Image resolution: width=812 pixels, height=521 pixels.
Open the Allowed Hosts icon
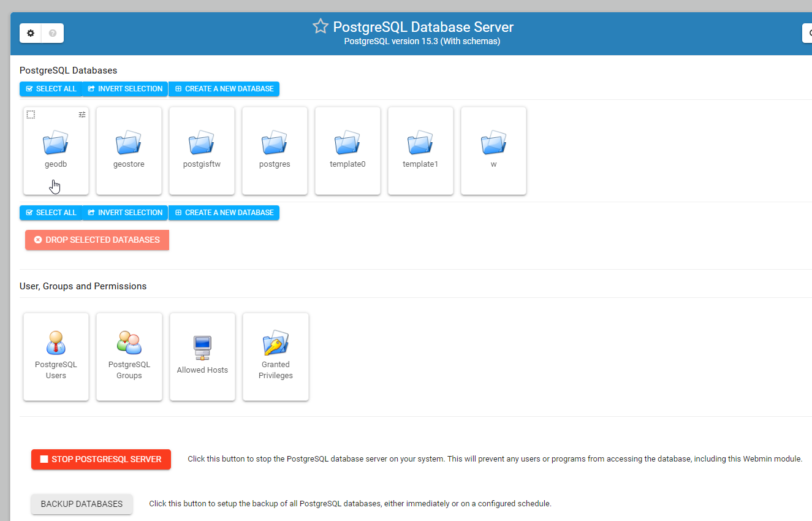point(202,348)
